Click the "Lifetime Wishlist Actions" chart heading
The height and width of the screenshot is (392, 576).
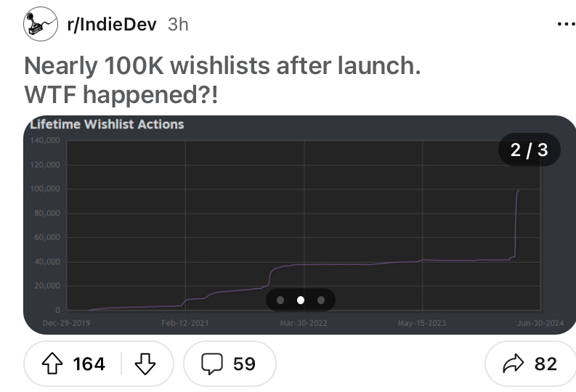(106, 124)
